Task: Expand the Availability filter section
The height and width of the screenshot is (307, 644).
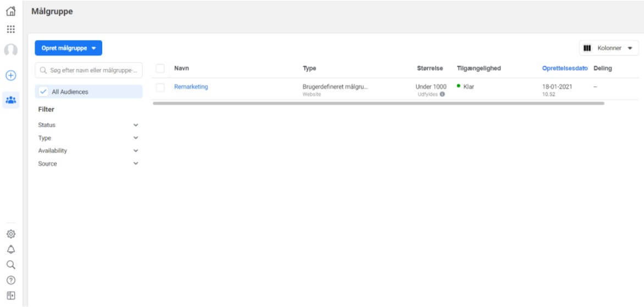Action: point(88,151)
